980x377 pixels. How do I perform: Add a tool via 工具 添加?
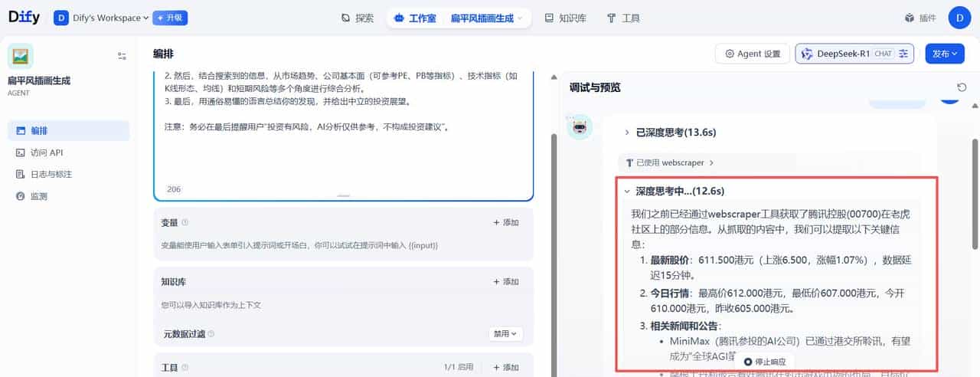pos(505,368)
